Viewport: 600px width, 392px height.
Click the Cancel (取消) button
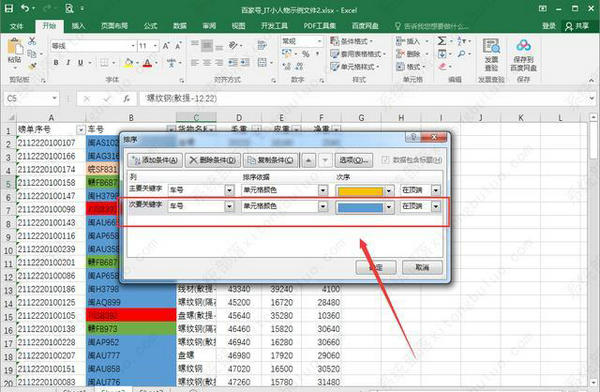(422, 267)
